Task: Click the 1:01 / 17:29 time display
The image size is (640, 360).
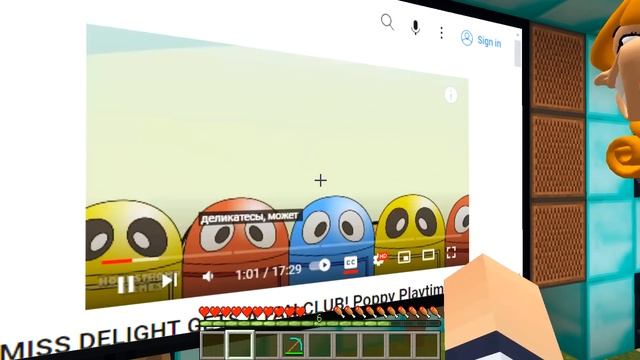Action: point(269,272)
